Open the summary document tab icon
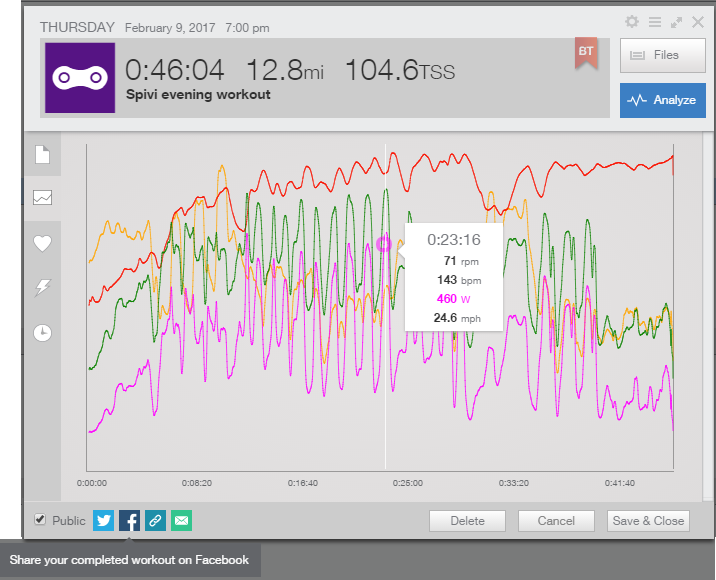The image size is (716, 580). (42, 154)
